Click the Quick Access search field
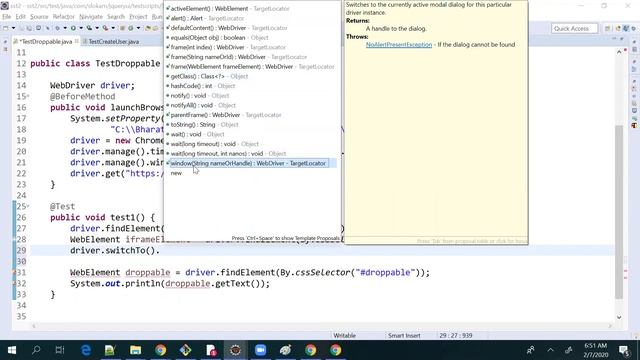Viewport: 640px width, 360px height. (574, 29)
